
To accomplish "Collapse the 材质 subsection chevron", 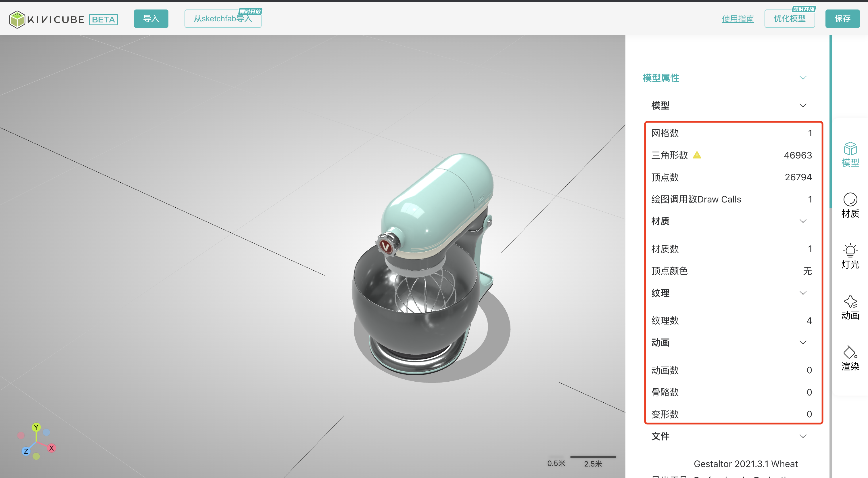I will point(803,221).
